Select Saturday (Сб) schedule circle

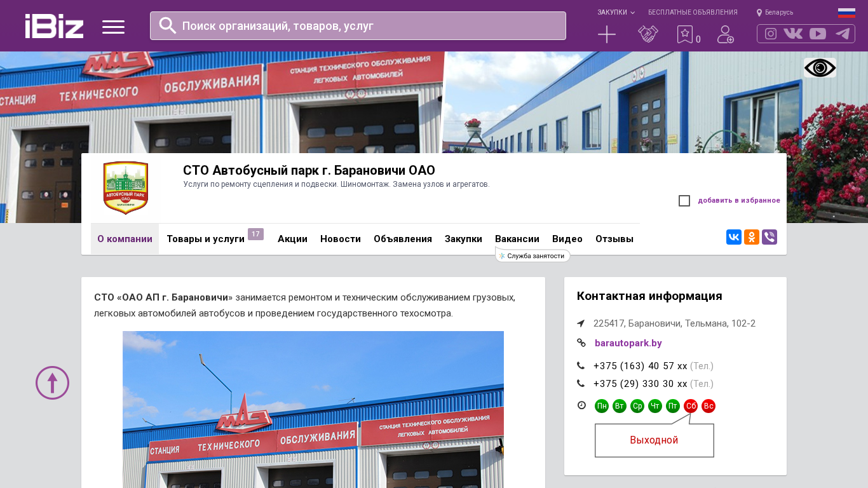click(691, 406)
